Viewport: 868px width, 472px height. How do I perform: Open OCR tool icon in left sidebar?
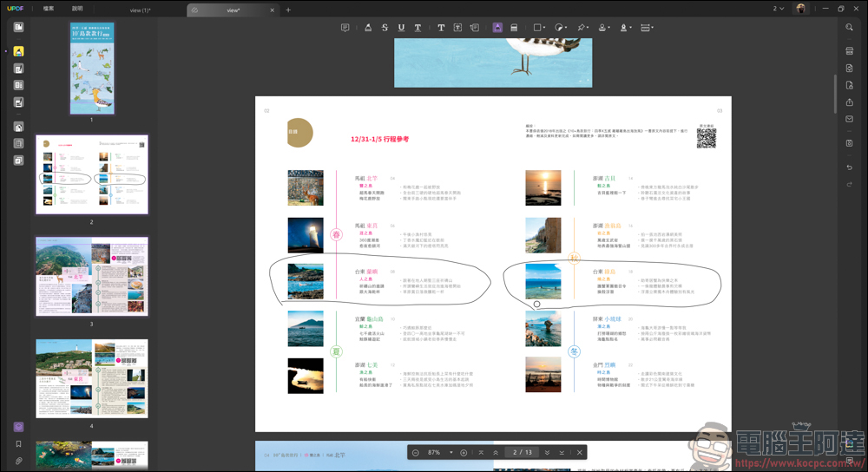pos(18,143)
